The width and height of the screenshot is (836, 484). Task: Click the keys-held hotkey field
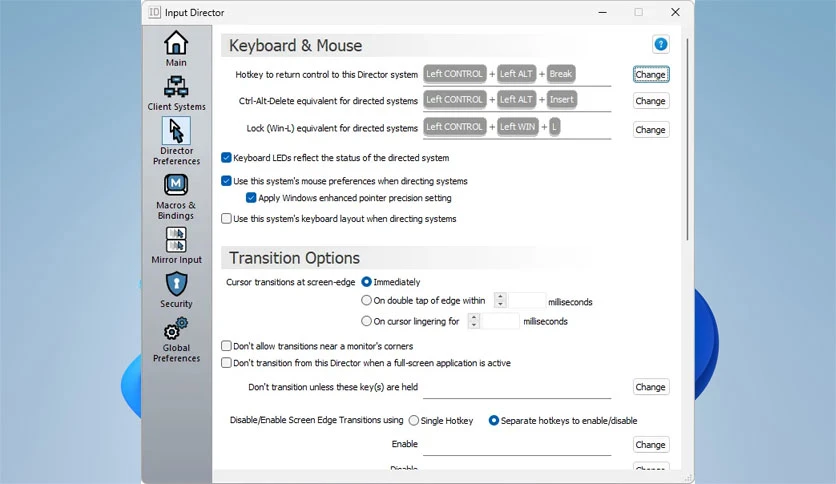click(x=517, y=388)
